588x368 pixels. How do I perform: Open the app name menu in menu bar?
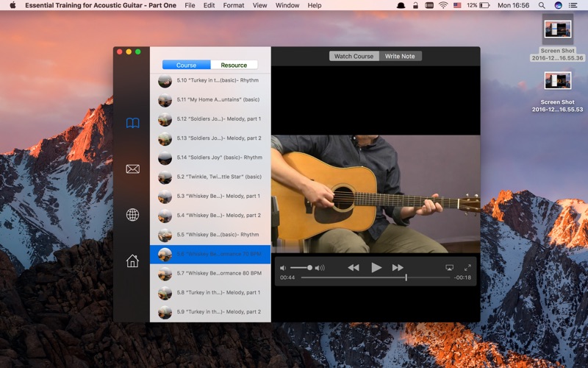tap(101, 5)
